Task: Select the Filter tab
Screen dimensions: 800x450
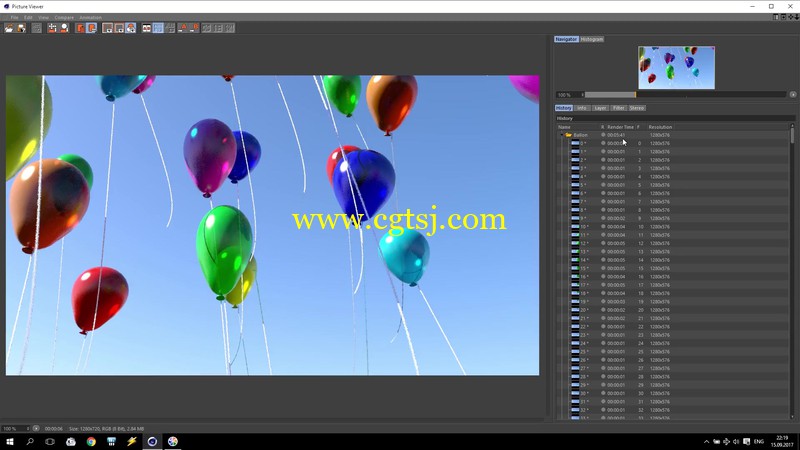Action: pos(618,108)
